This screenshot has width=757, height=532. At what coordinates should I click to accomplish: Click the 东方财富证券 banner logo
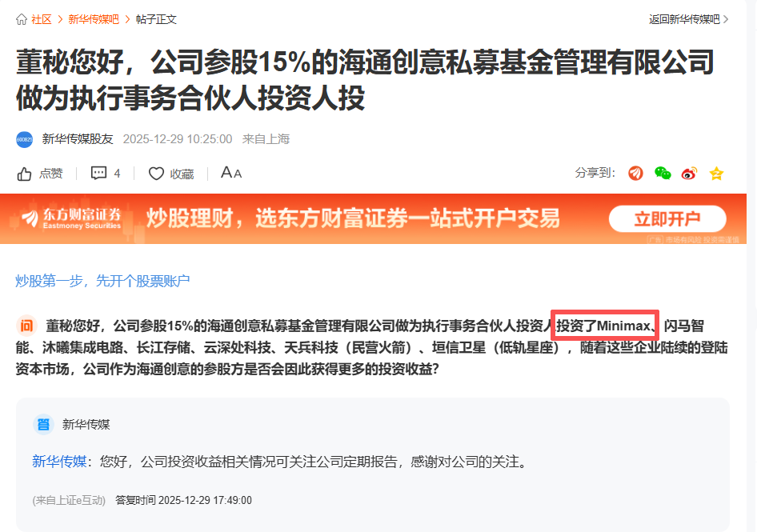71,218
